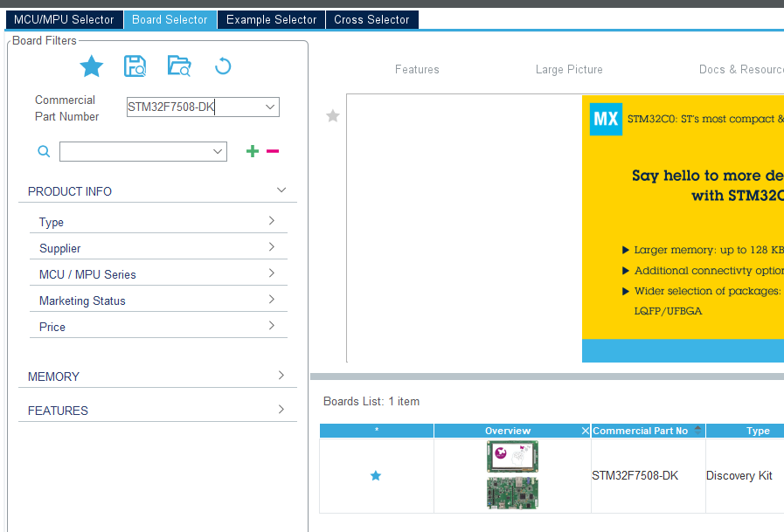The height and width of the screenshot is (532, 784).
Task: Open the Docs & Resources view
Action: (x=741, y=69)
